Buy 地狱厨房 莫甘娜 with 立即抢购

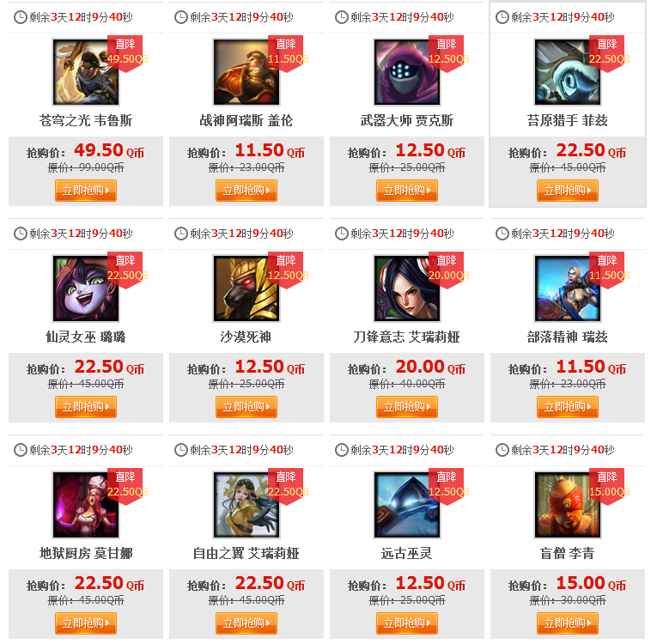click(86, 623)
